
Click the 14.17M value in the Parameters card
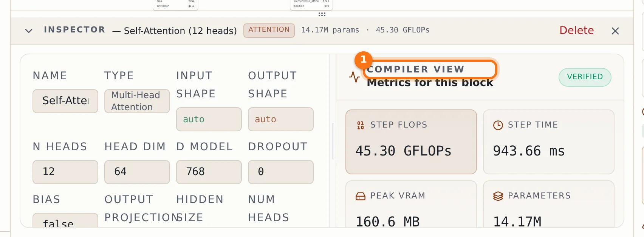point(517,222)
